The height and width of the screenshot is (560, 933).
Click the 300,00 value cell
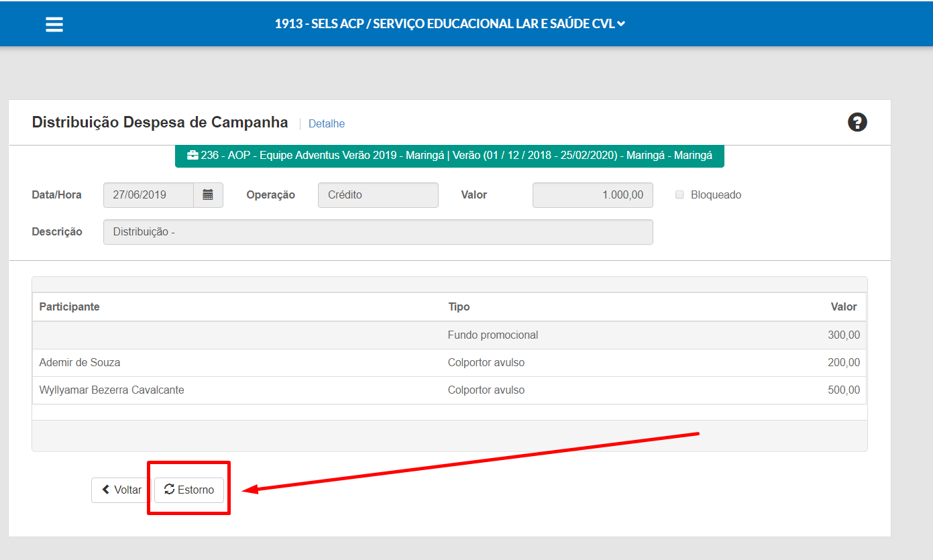(x=844, y=335)
